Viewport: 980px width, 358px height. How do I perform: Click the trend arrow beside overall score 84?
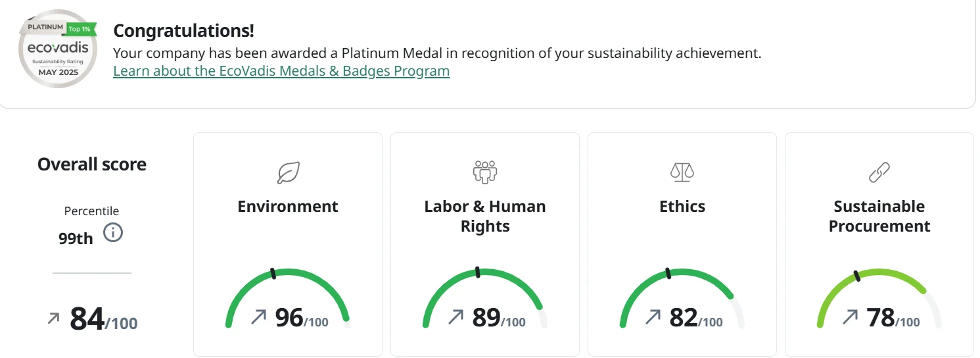tap(53, 319)
